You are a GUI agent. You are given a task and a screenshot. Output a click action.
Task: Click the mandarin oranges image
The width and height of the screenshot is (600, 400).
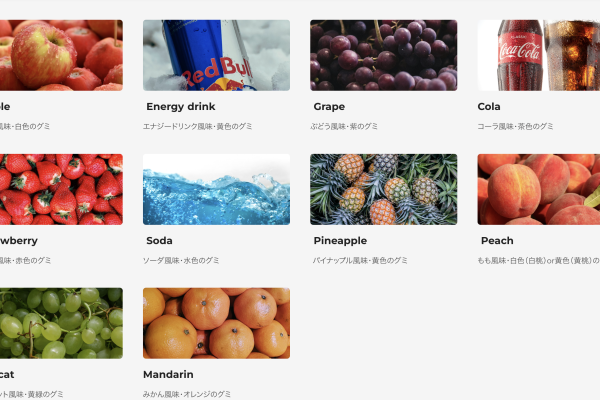216,323
